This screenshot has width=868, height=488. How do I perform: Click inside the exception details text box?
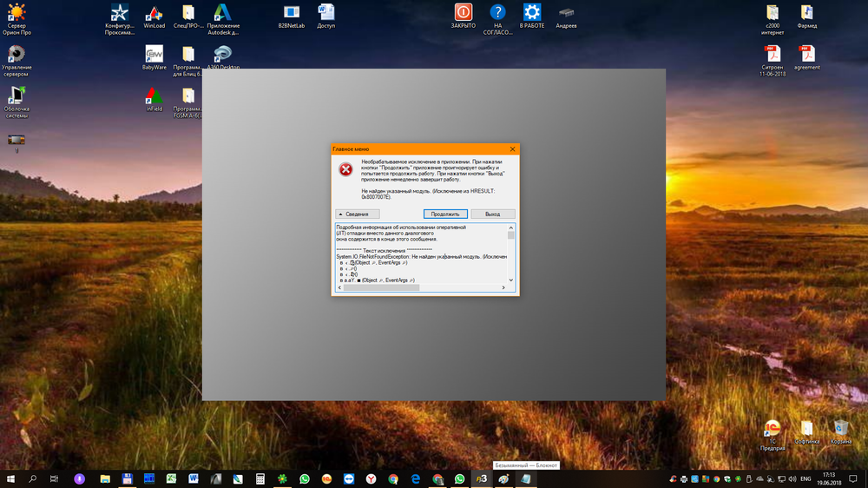(x=417, y=252)
